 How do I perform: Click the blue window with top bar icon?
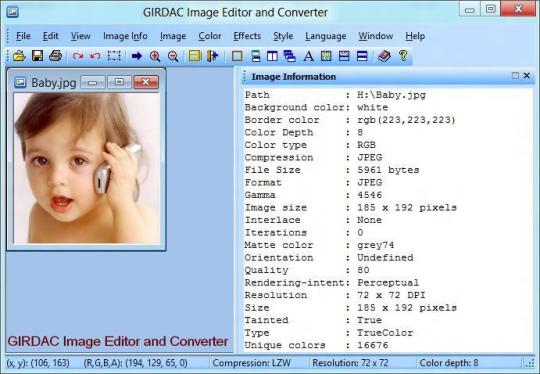(344, 56)
